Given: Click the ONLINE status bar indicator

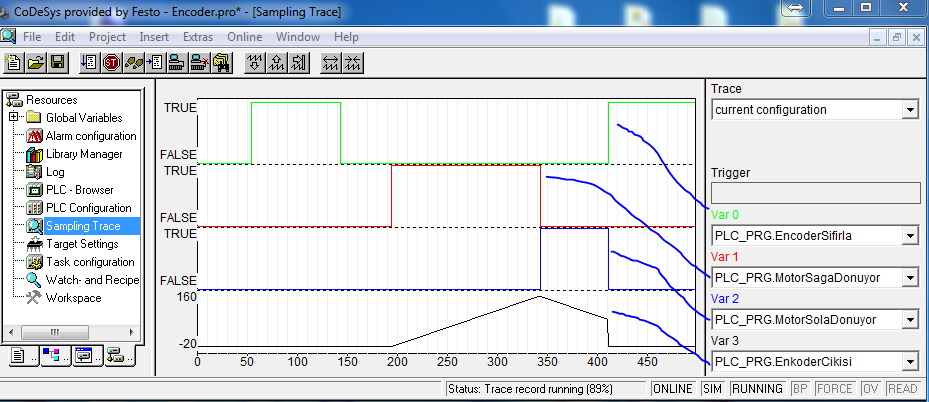Looking at the screenshot, I should (x=672, y=389).
